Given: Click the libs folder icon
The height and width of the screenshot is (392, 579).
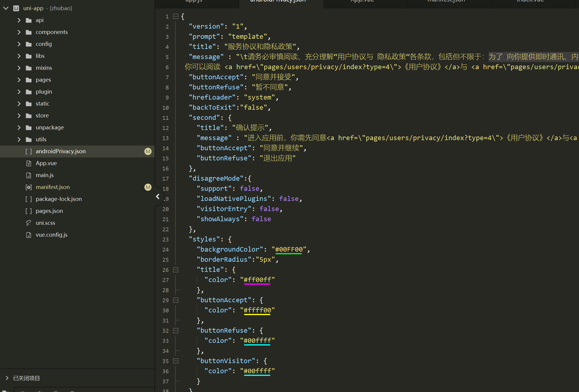Looking at the screenshot, I should (x=29, y=56).
